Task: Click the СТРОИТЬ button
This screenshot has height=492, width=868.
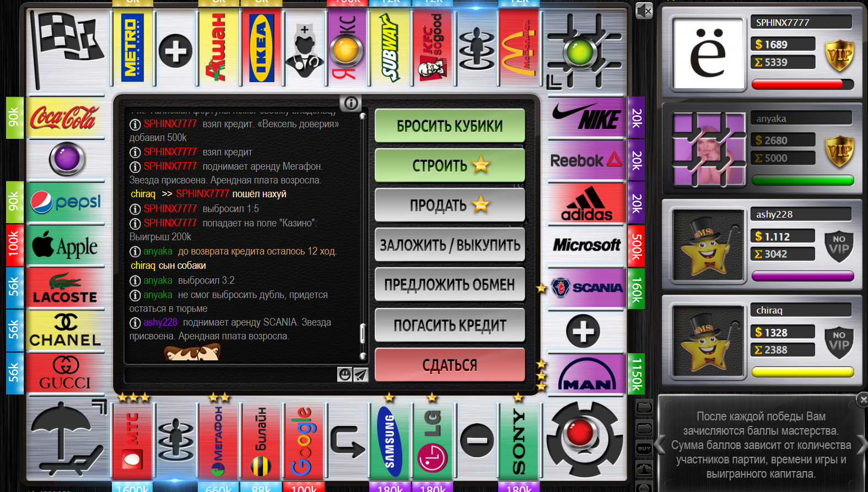Action: 450,165
